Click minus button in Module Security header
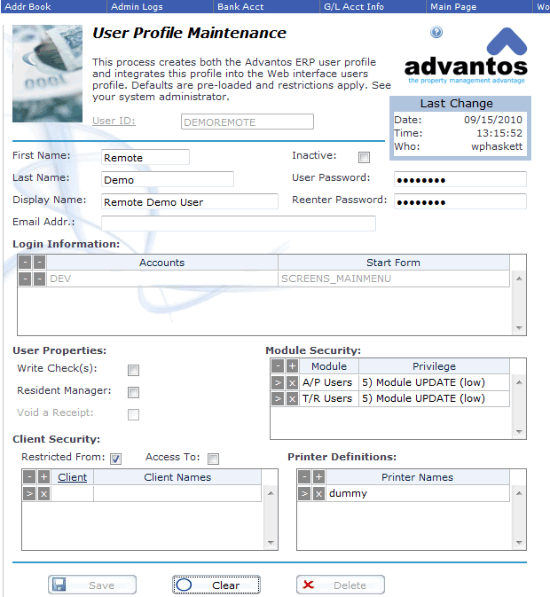 [x=278, y=366]
